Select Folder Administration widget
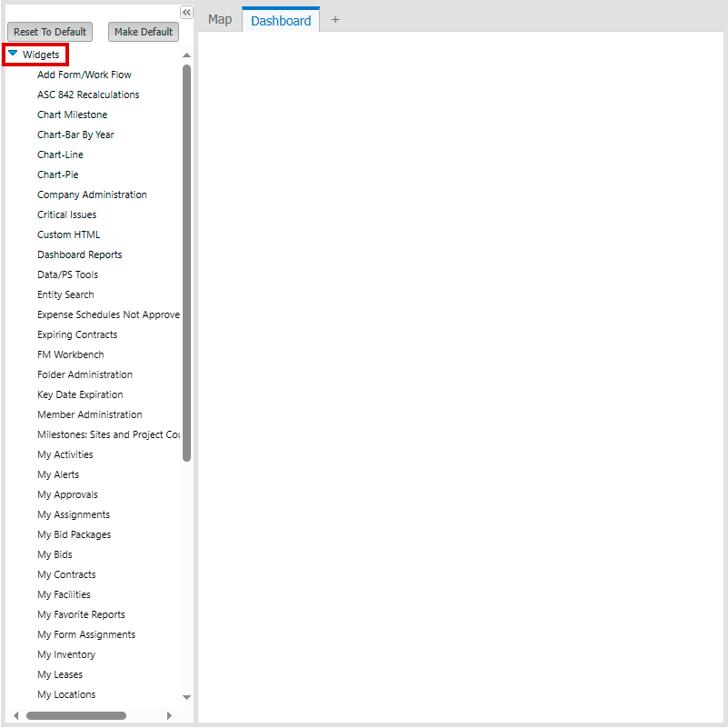Screen dimensions: 728x728 click(85, 374)
